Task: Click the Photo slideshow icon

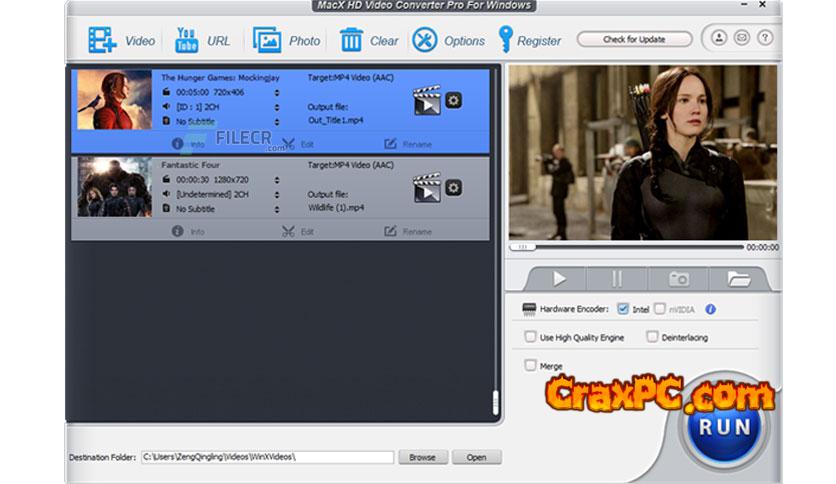Action: [267, 40]
